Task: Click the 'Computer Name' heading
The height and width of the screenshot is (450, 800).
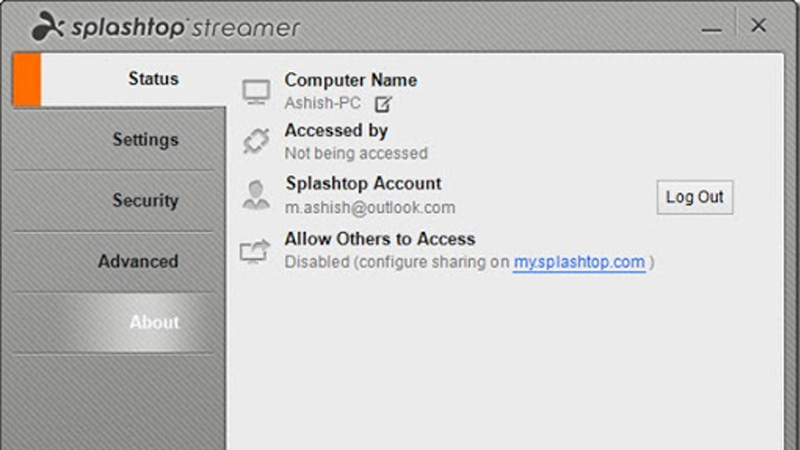Action: click(x=351, y=80)
